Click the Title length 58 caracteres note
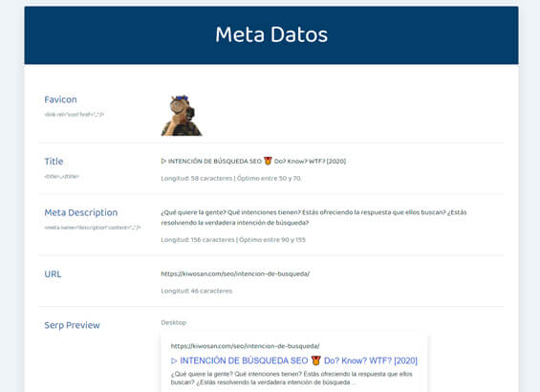The image size is (540, 392). 230,178
